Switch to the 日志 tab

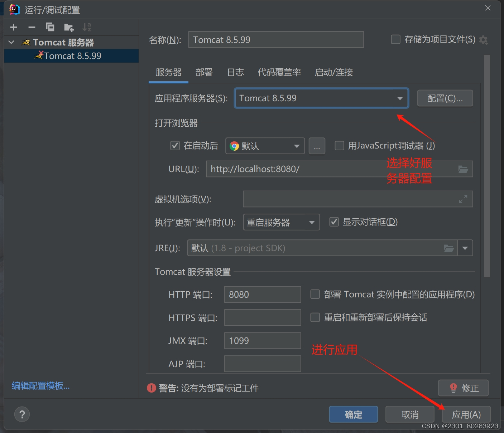coord(235,72)
